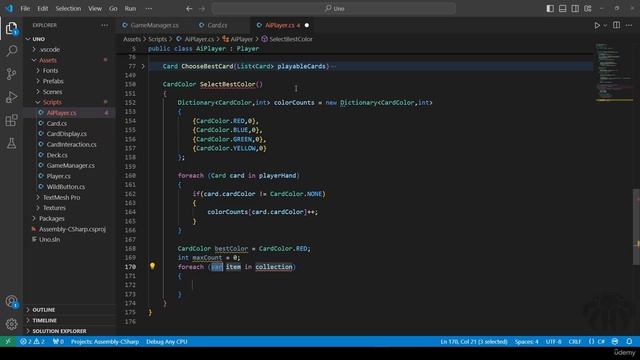This screenshot has width=640, height=360.
Task: Close unsaved AiPlayer.cs tab dot
Action: (x=307, y=25)
